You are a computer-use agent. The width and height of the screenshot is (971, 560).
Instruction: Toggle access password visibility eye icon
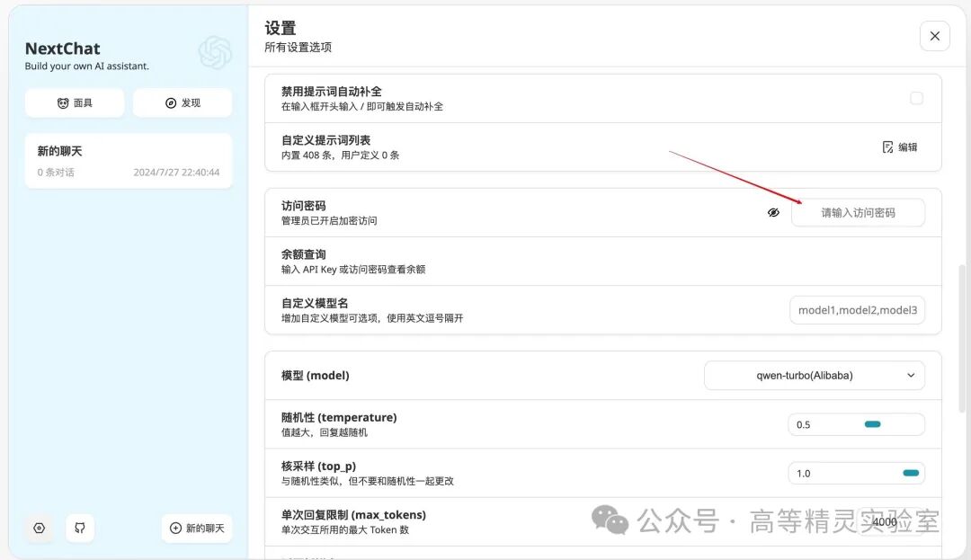click(773, 212)
